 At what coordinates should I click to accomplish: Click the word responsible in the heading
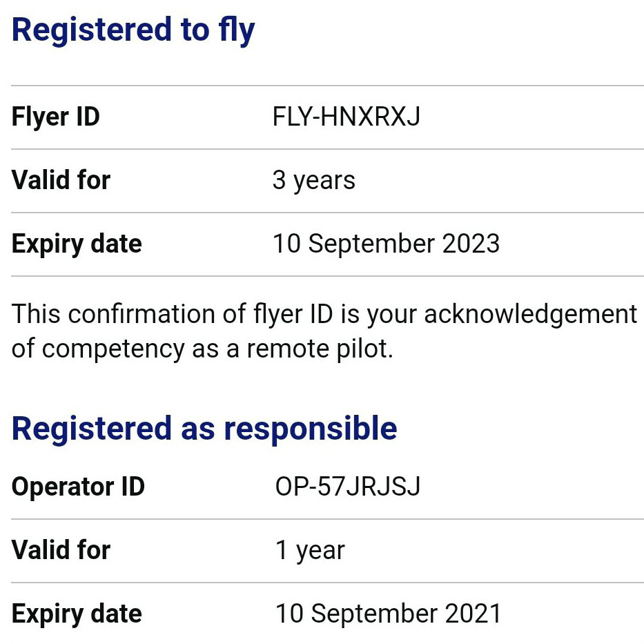click(311, 429)
